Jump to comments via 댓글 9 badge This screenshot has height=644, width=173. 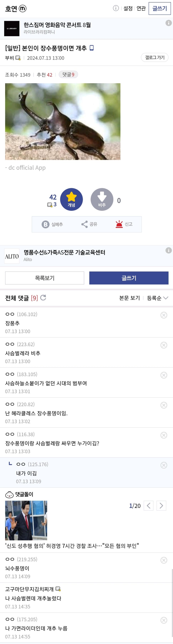[68, 75]
